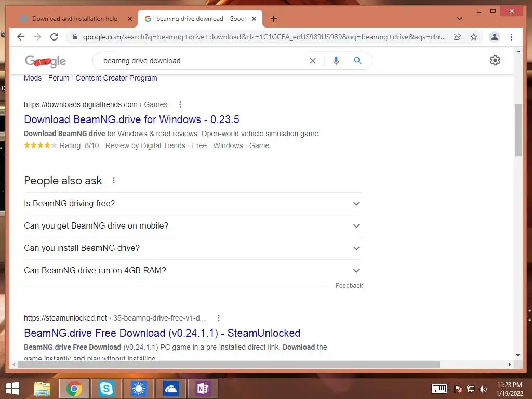Submit search with the magnifying glass icon
The height and width of the screenshot is (399, 532).
point(357,61)
